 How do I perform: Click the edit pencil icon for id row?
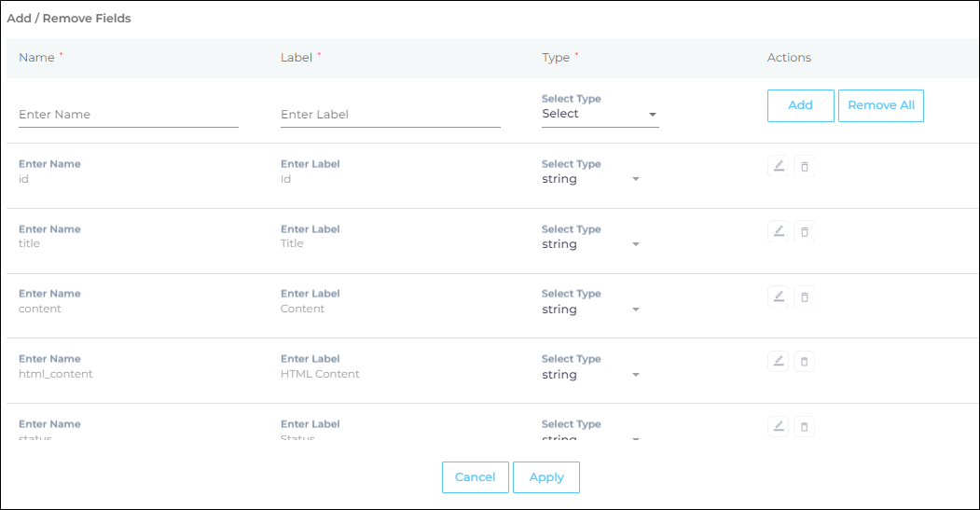[778, 167]
